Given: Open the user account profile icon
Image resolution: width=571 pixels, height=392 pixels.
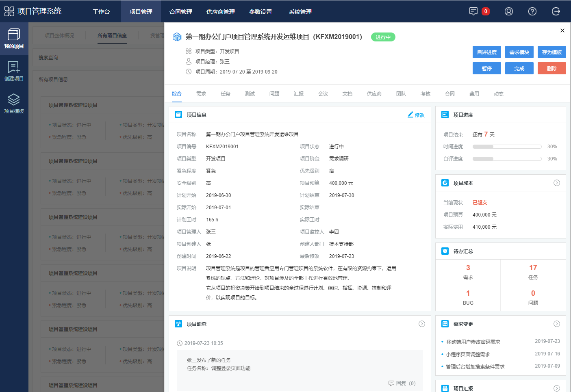Looking at the screenshot, I should (509, 11).
